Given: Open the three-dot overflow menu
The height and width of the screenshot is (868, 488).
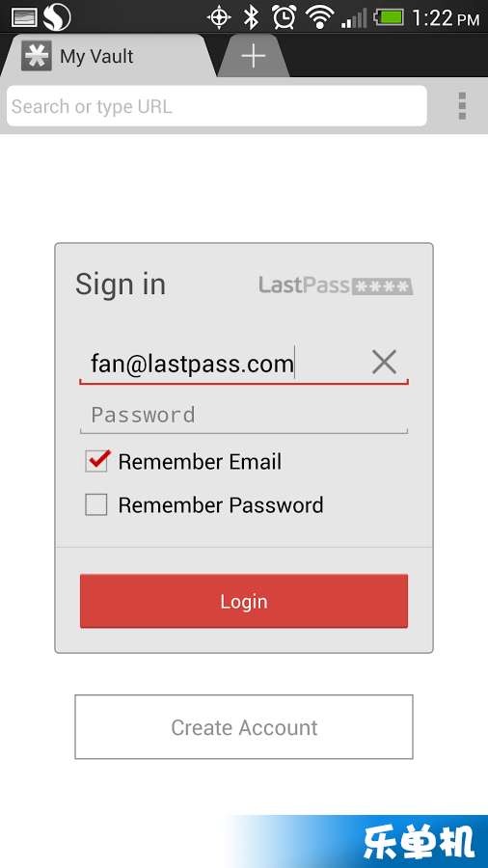Looking at the screenshot, I should point(462,106).
